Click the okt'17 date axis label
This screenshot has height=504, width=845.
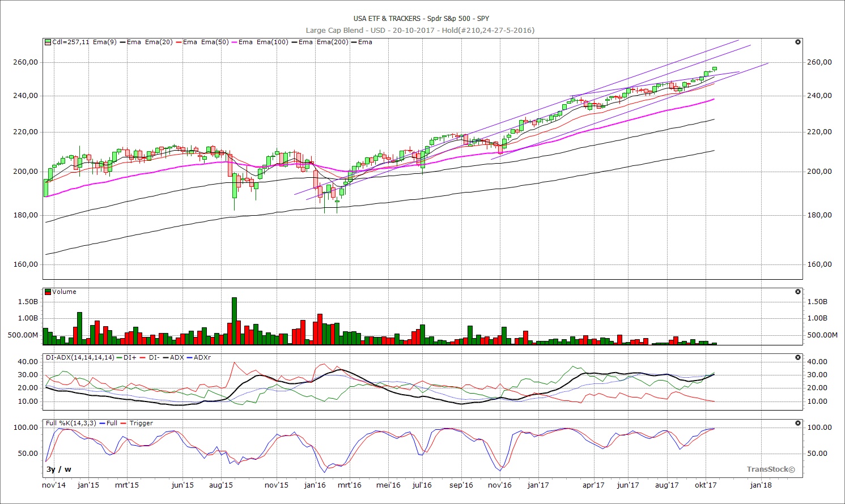click(x=706, y=485)
